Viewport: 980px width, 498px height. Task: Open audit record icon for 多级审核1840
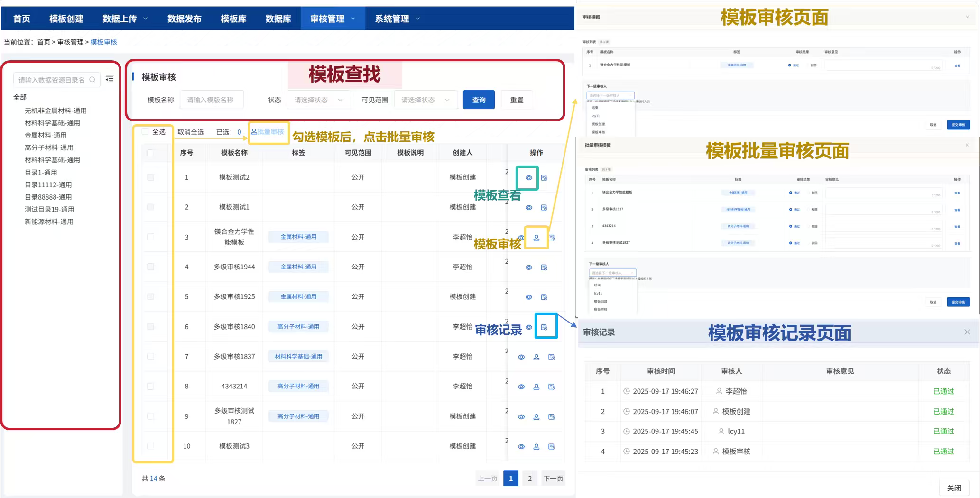544,327
